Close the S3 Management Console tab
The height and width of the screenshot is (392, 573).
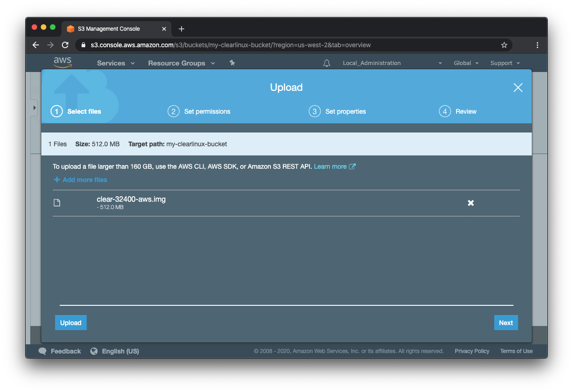tap(164, 29)
